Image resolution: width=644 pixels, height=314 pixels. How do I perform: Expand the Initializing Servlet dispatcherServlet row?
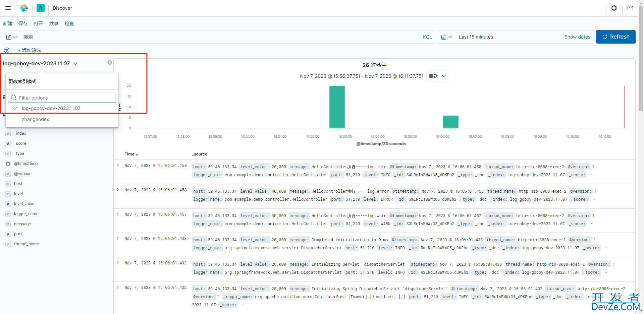[118, 263]
